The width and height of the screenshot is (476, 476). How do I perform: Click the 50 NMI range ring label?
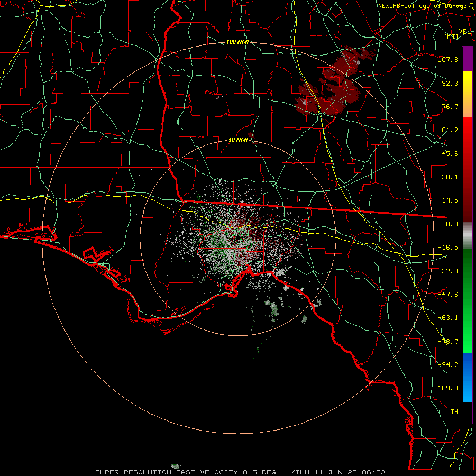pyautogui.click(x=239, y=140)
